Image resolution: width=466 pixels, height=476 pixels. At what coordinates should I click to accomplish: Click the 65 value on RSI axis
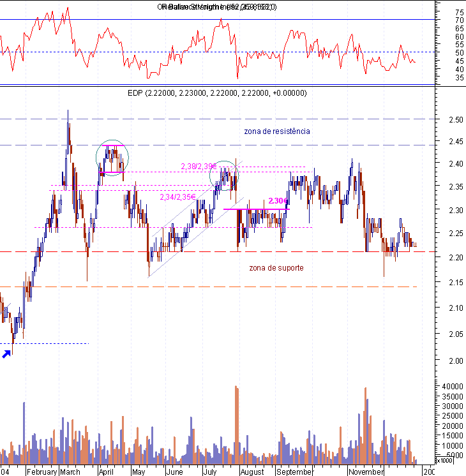(x=459, y=29)
